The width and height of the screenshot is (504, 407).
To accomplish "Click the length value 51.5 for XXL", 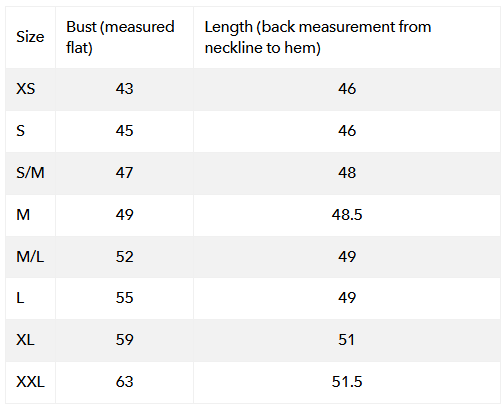I will click(x=347, y=382).
